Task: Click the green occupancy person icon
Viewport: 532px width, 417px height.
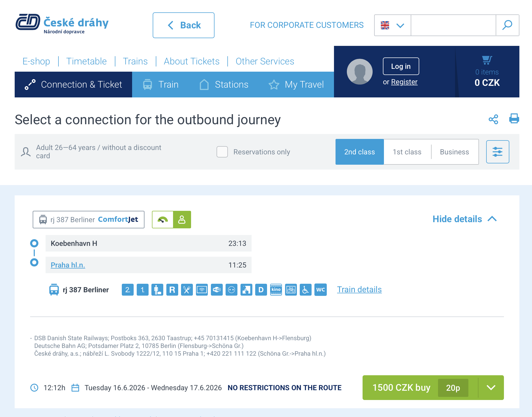Action: [182, 220]
